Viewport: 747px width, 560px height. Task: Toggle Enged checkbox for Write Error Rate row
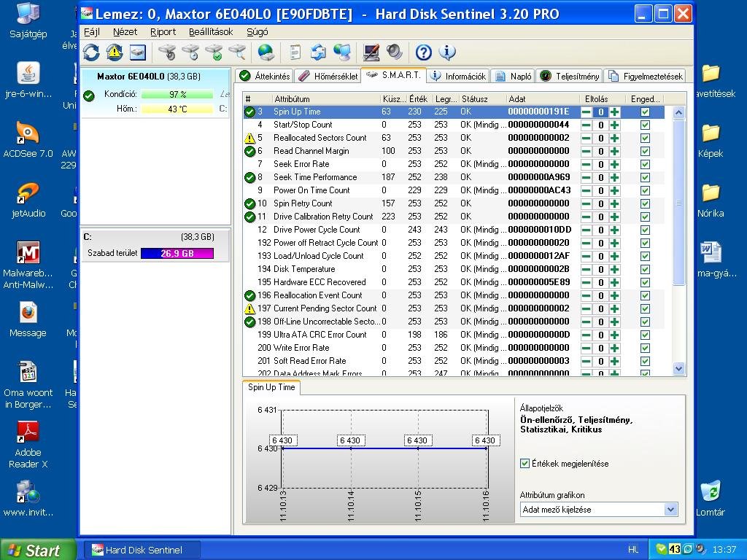click(645, 348)
